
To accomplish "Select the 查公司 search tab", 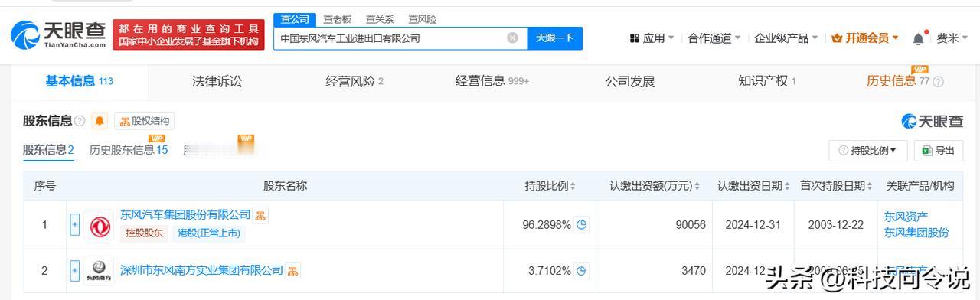I will tap(295, 19).
